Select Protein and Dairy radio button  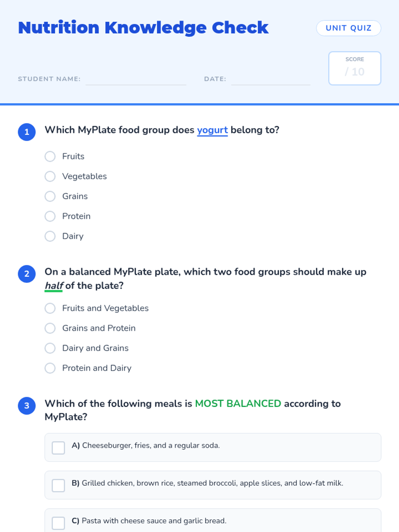point(50,368)
